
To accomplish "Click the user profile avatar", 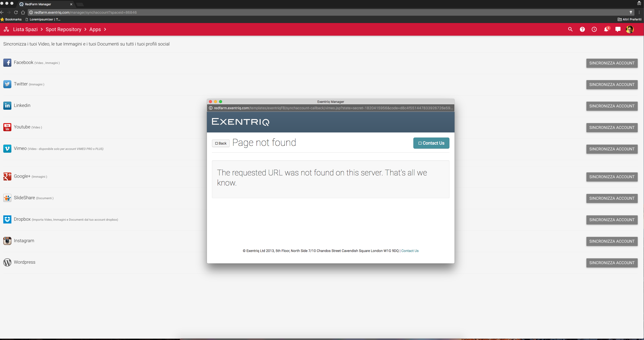I will pos(630,29).
